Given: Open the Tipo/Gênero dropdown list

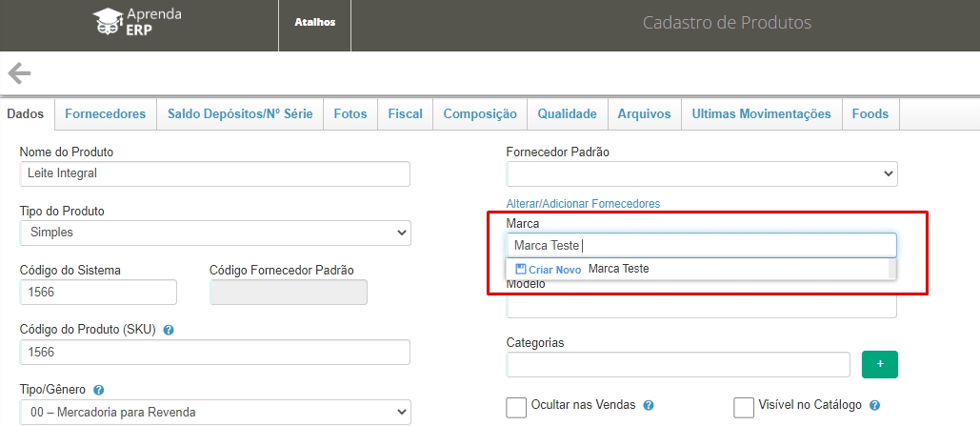Looking at the screenshot, I should click(x=215, y=412).
